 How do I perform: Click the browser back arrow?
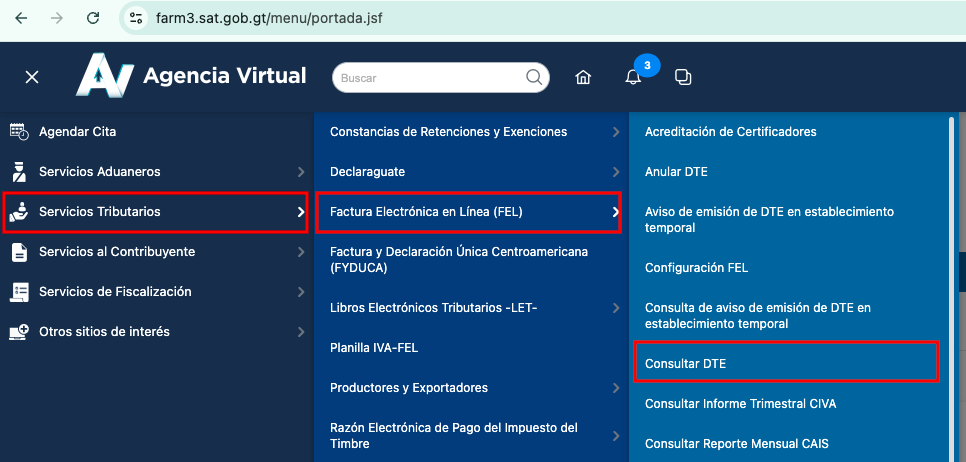(21, 18)
